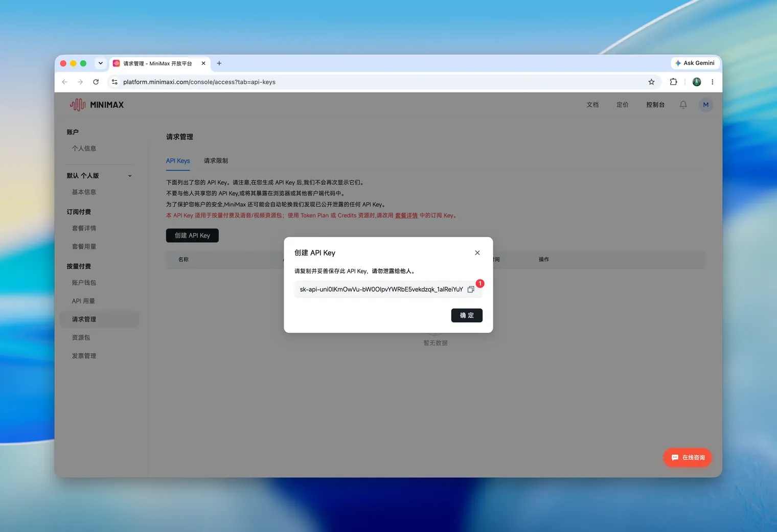Open 个人信息 in the sidebar

[x=84, y=149]
